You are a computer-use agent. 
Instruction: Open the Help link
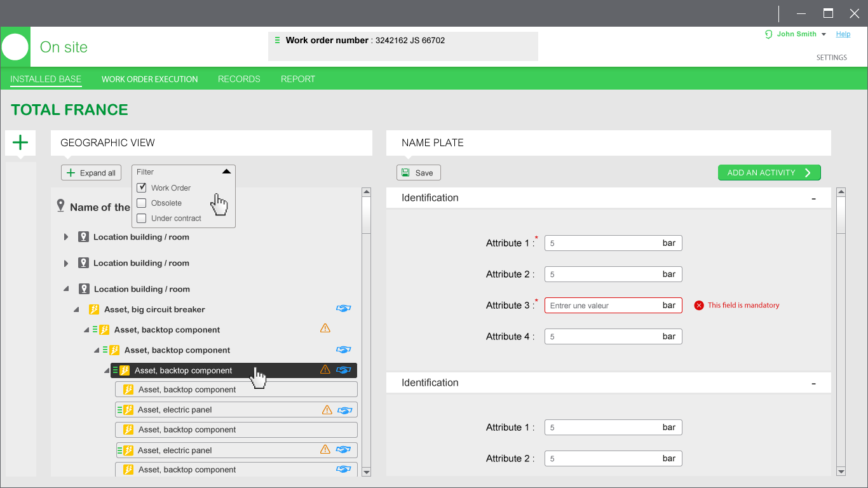843,34
